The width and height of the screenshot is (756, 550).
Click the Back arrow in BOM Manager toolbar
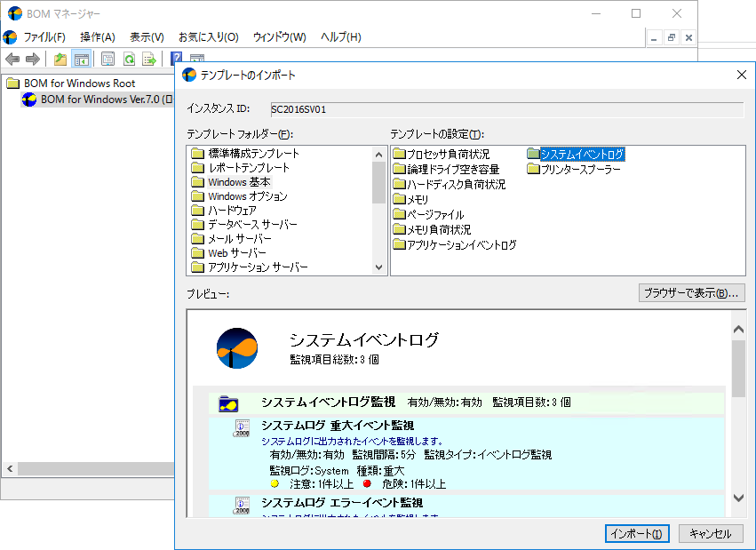point(12,60)
